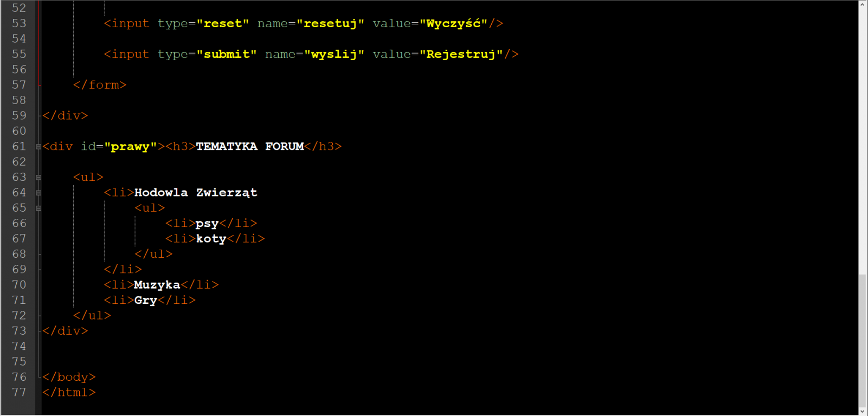This screenshot has width=868, height=416.
Task: Place cursor in the "Rejestruj" value string
Action: pos(461,54)
